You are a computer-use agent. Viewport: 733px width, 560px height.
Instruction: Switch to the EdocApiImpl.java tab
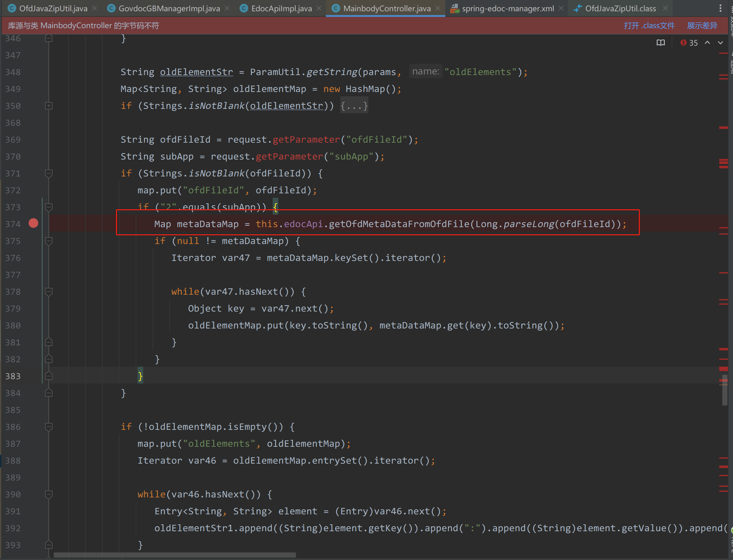281,8
